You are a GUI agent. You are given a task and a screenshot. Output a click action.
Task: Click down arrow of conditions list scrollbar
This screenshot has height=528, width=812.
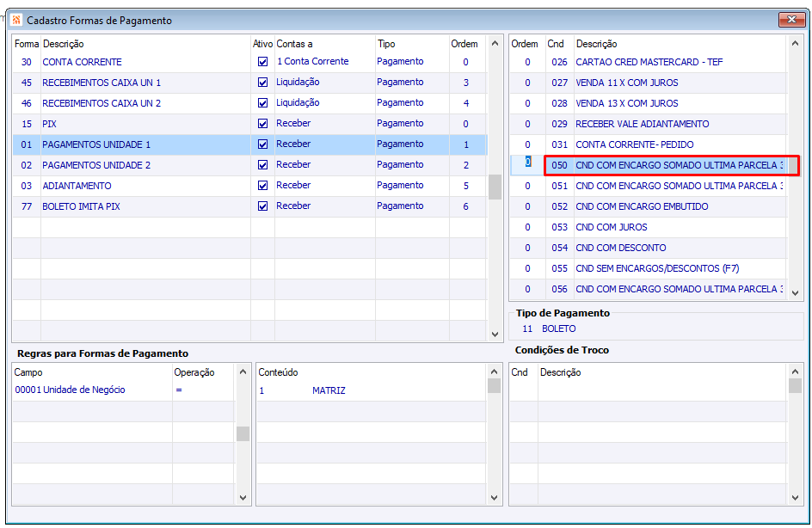(795, 293)
